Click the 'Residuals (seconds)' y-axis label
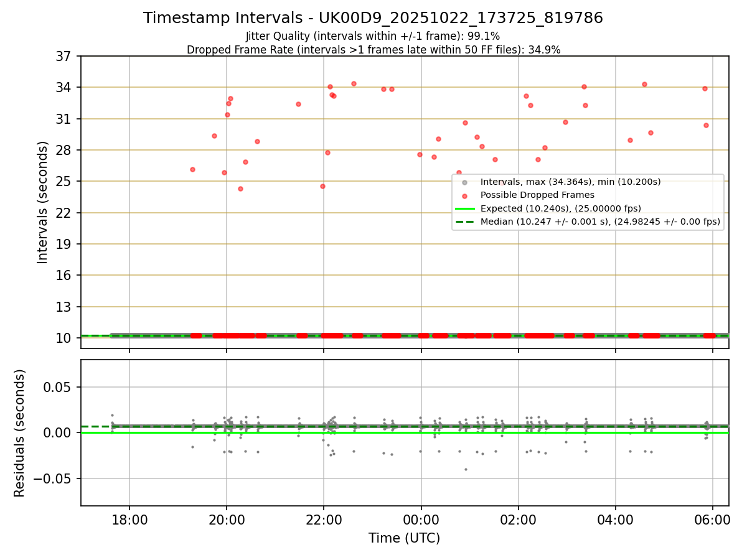Image resolution: width=747 pixels, height=560 pixels. 20,433
